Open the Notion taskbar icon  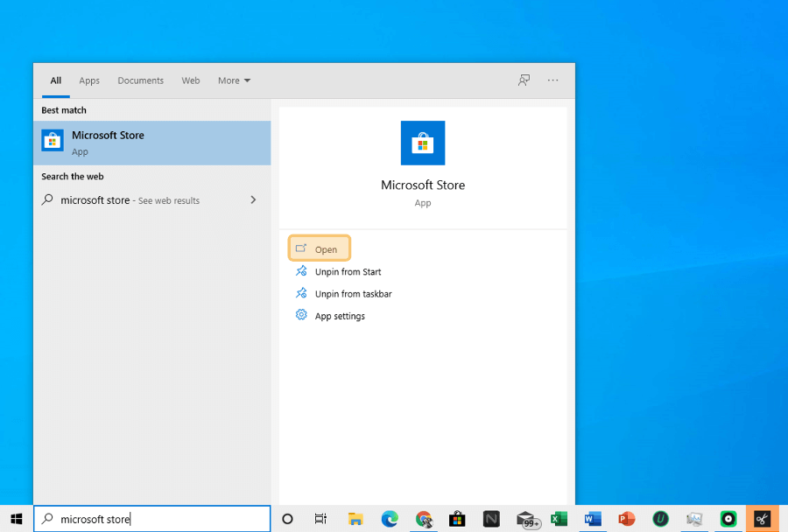click(x=491, y=518)
